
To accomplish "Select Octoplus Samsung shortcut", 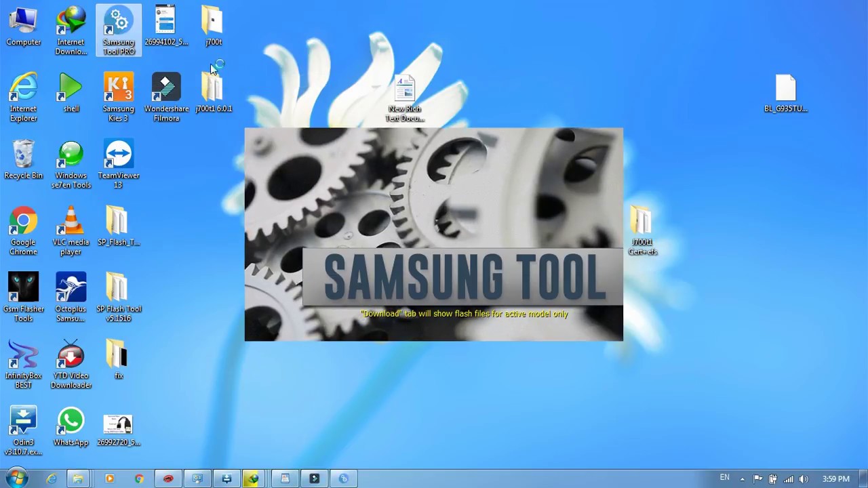I will pos(71,298).
